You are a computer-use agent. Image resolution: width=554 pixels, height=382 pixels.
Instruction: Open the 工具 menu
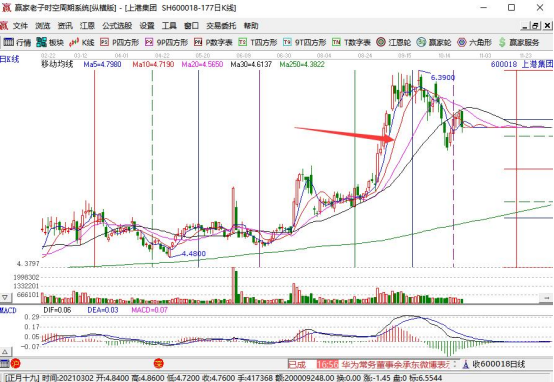[169, 25]
